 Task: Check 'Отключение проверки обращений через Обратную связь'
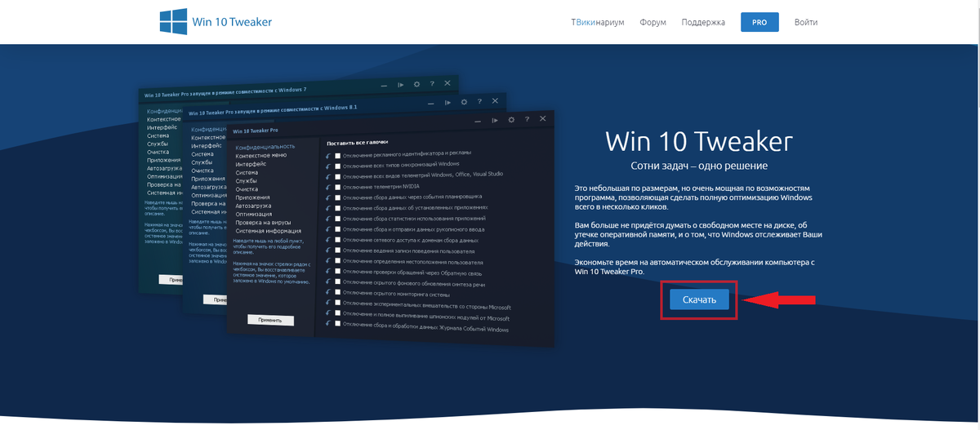tap(337, 272)
